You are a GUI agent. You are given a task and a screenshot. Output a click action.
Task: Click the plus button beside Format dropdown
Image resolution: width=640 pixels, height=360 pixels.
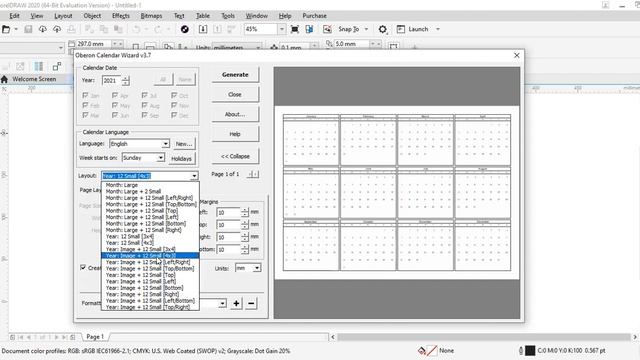coord(236,303)
